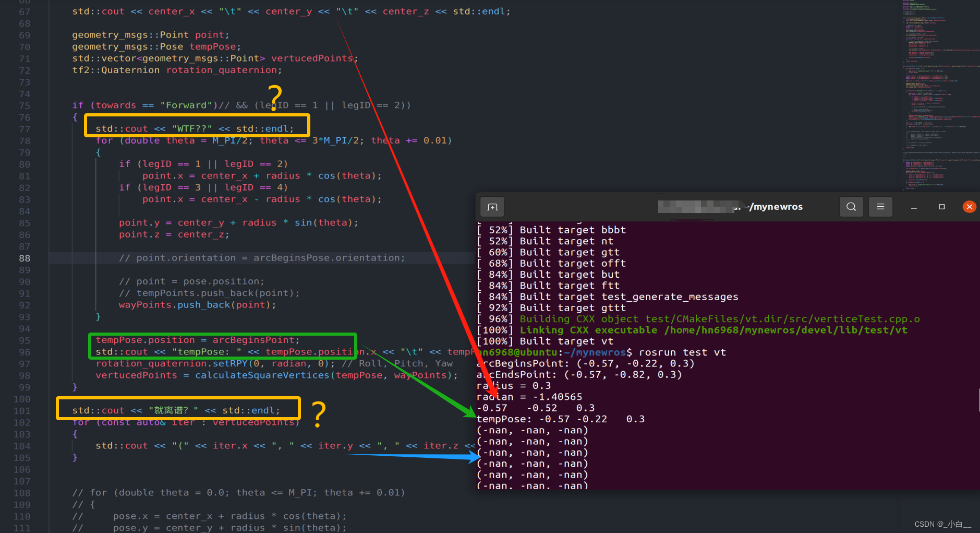Minimize the terminal window
This screenshot has height=533, width=980.
tap(914, 207)
